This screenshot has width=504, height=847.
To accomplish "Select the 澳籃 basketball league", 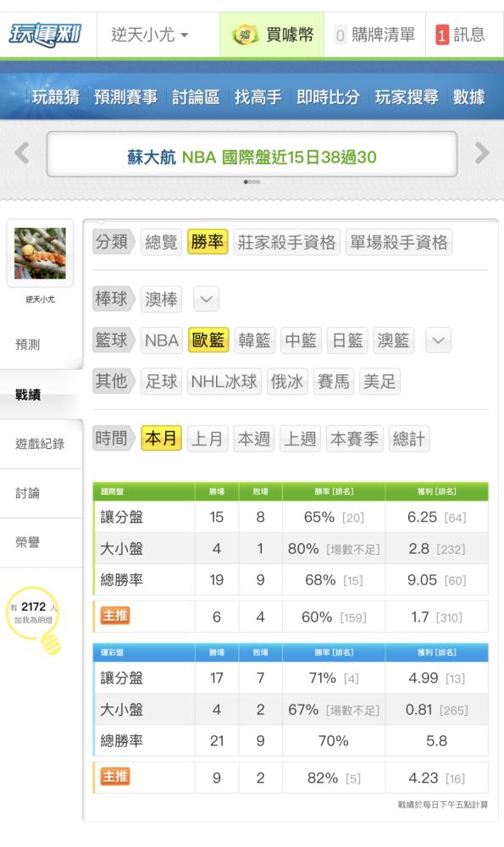I will pos(393,340).
